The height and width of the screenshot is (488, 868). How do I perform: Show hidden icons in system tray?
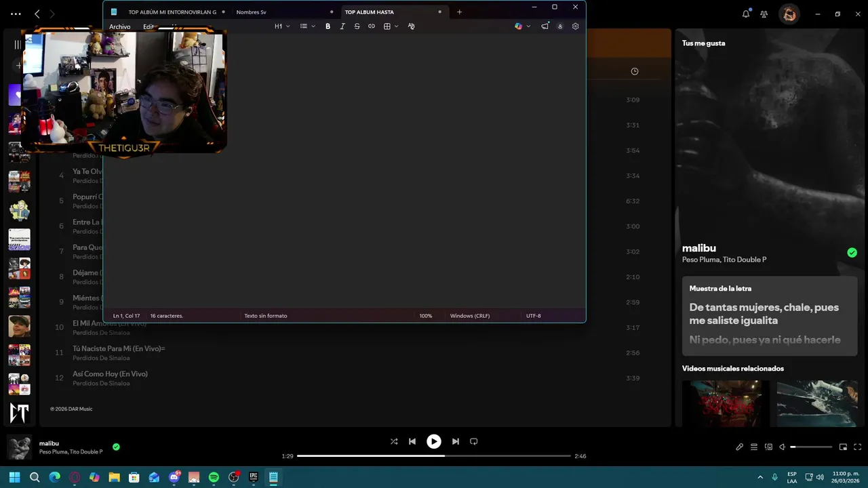click(760, 477)
